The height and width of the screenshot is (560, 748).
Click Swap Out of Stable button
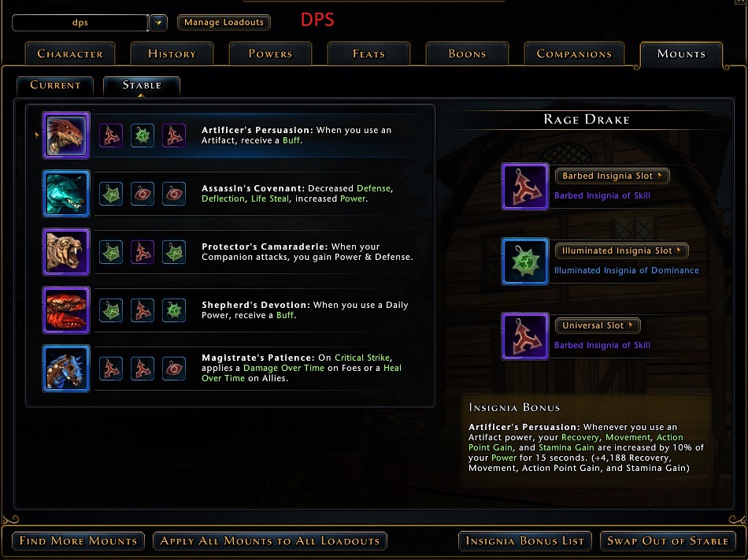coord(668,541)
